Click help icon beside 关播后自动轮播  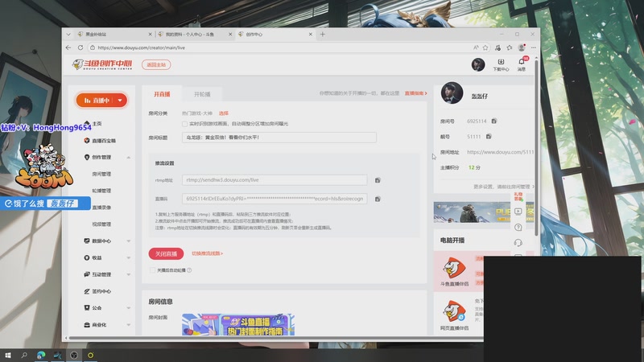coord(189,270)
